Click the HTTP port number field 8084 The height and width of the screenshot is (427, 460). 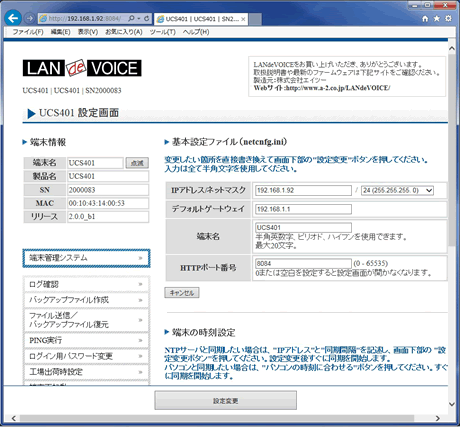click(303, 263)
